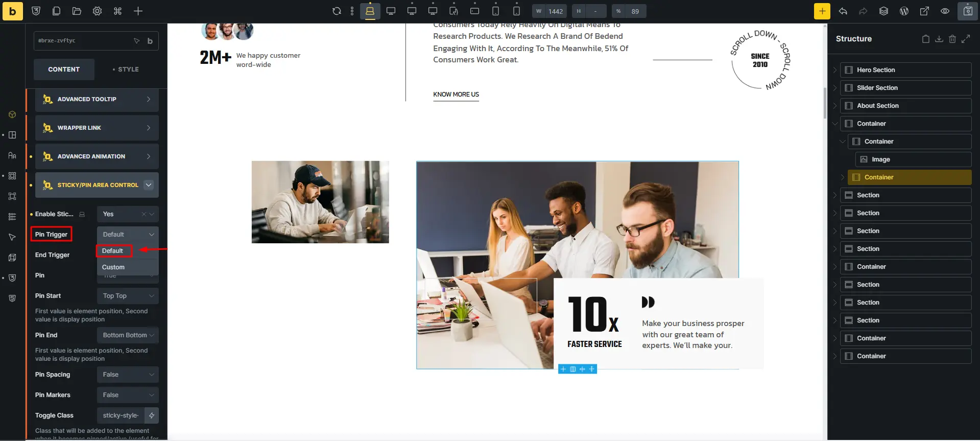Open the WordPress dashboard icon
980x441 pixels.
click(904, 11)
